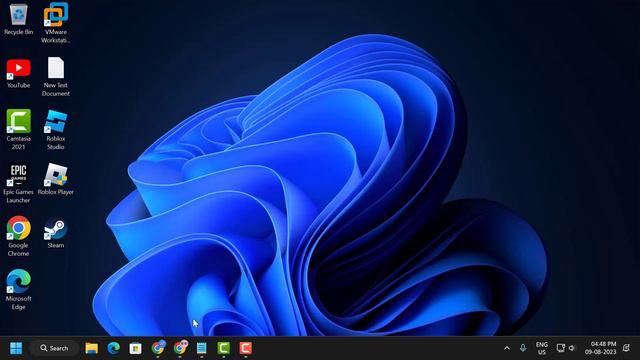The height and width of the screenshot is (360, 640).
Task: Select the Recycle Bin desktop icon
Action: pyautogui.click(x=18, y=19)
